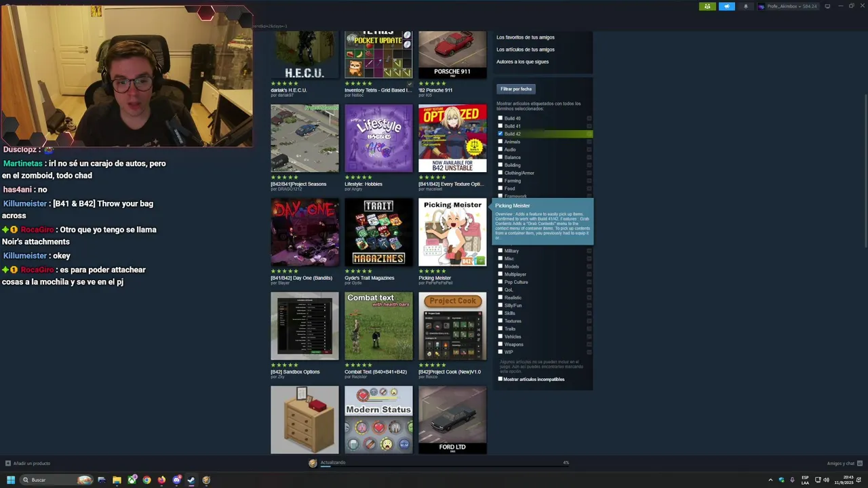
Task: Enable the Audio tag checkbox
Action: tap(500, 149)
